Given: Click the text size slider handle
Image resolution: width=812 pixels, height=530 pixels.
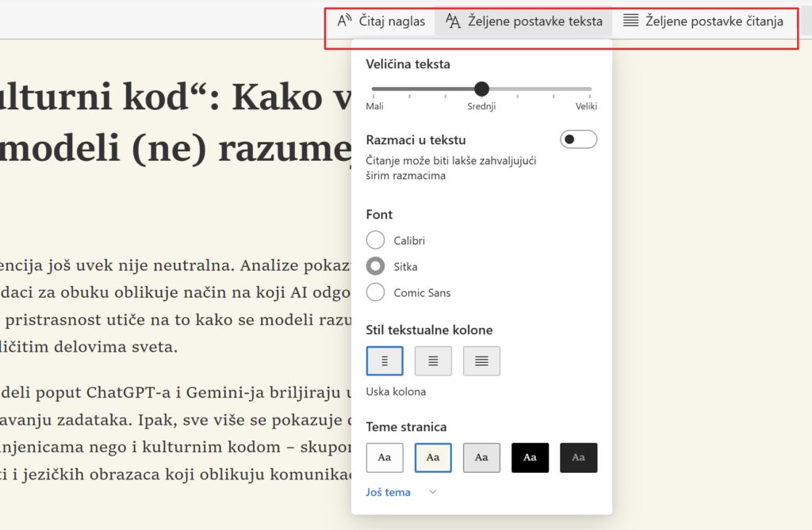Looking at the screenshot, I should tap(481, 89).
